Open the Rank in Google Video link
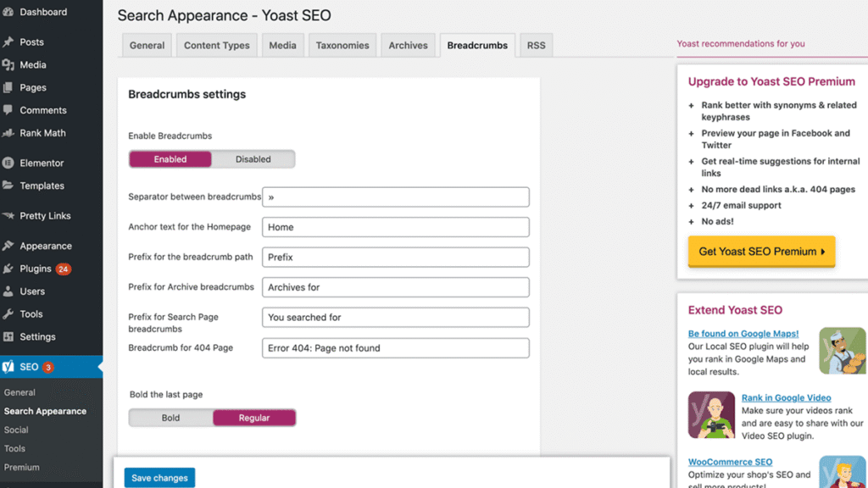 (x=786, y=397)
